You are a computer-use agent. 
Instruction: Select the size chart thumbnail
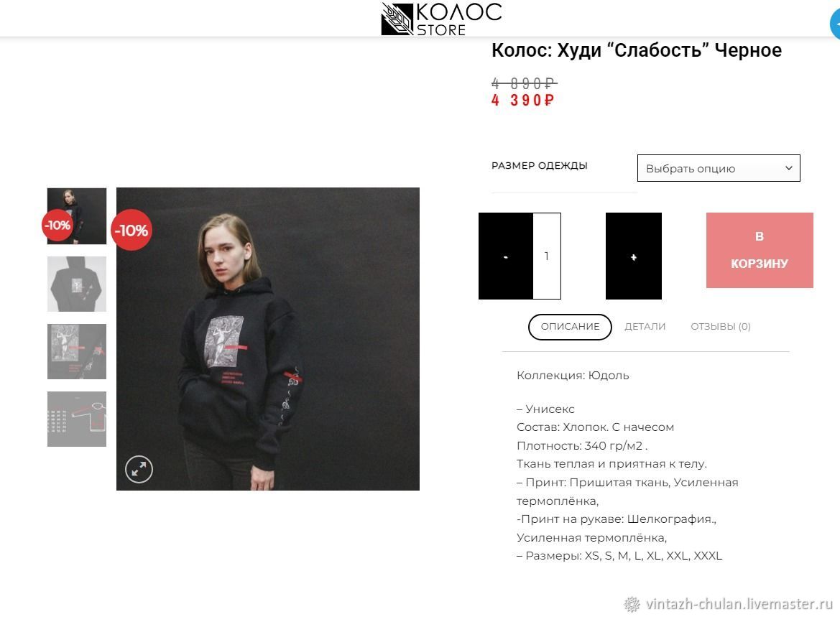pyautogui.click(x=77, y=419)
